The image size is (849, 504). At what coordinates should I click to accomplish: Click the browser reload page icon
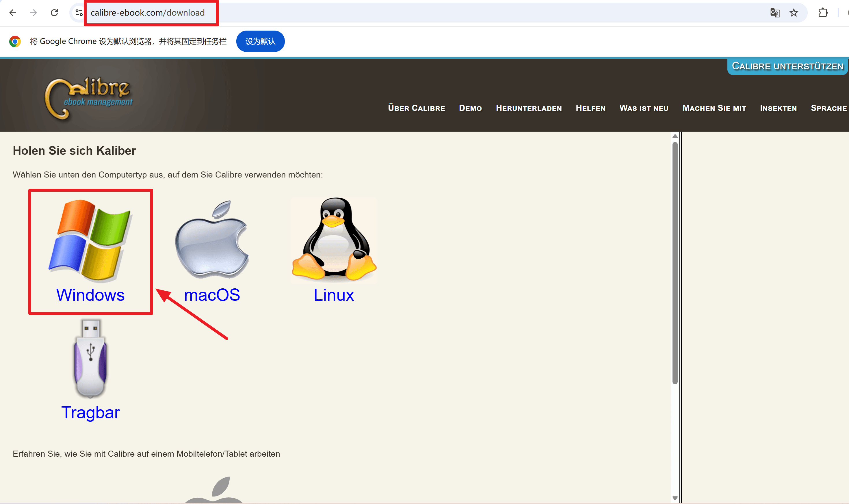click(x=54, y=13)
